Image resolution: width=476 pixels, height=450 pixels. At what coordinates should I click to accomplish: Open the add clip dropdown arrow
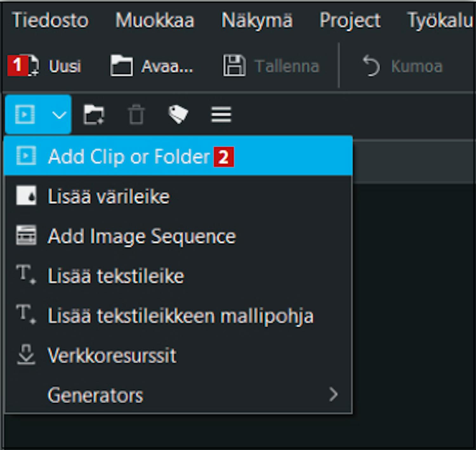click(x=59, y=114)
